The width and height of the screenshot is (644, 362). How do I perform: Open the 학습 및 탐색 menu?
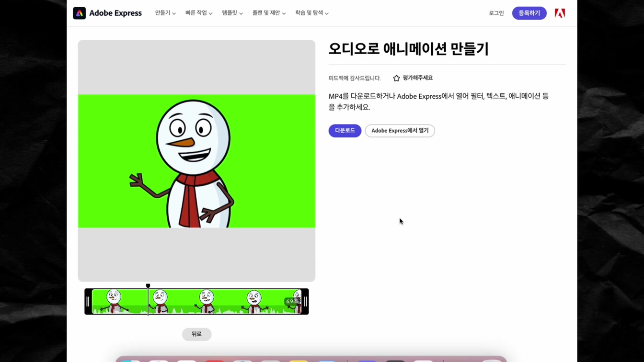(x=312, y=13)
